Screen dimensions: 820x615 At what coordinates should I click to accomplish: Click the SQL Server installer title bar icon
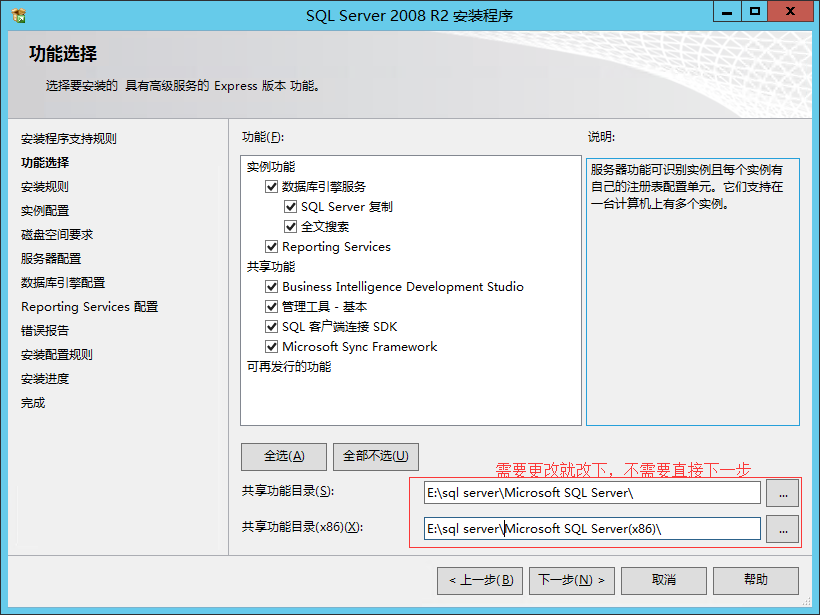coord(19,16)
